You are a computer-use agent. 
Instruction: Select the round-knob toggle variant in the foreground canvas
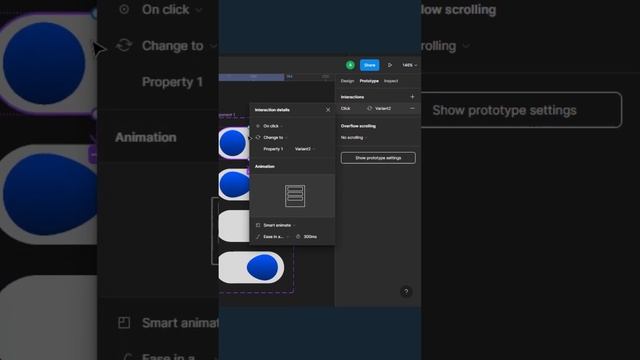[x=234, y=143]
